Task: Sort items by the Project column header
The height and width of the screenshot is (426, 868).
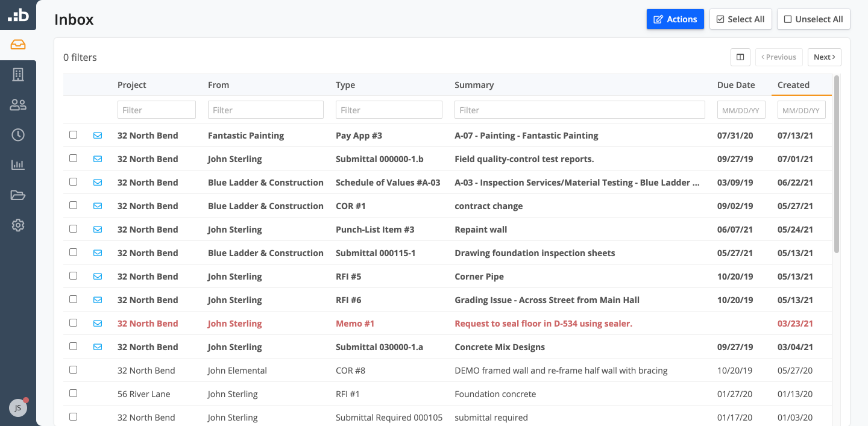Action: (x=131, y=85)
